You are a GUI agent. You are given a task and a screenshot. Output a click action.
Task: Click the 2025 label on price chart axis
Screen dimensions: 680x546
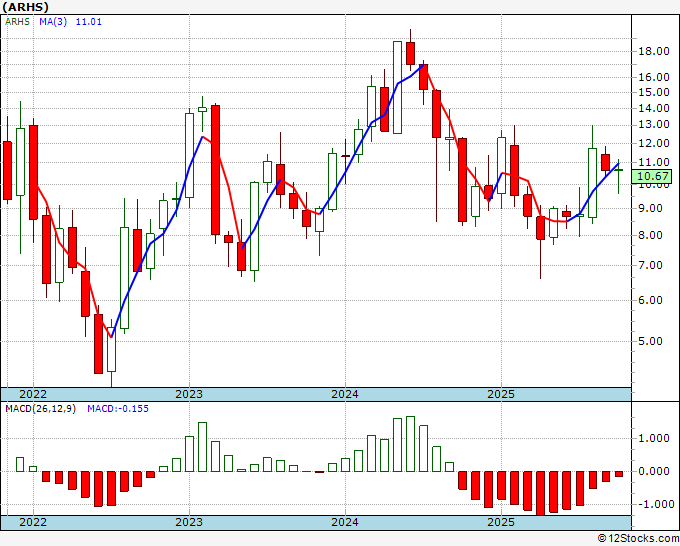(x=501, y=394)
